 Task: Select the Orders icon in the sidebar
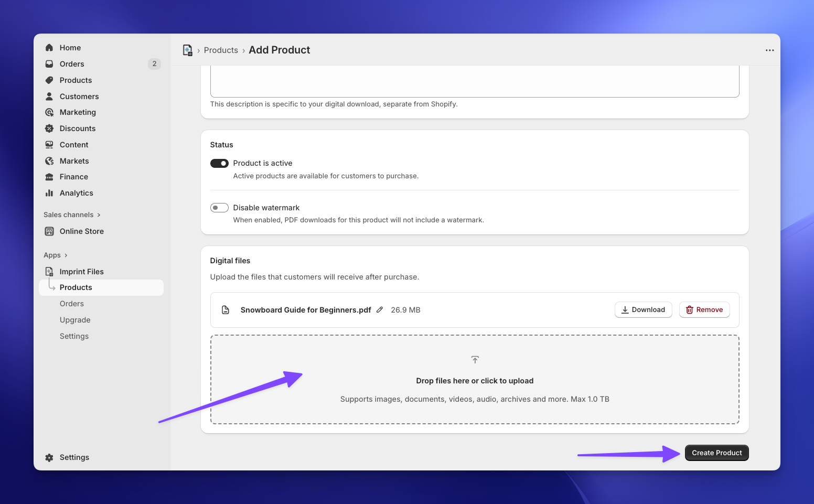pos(49,63)
